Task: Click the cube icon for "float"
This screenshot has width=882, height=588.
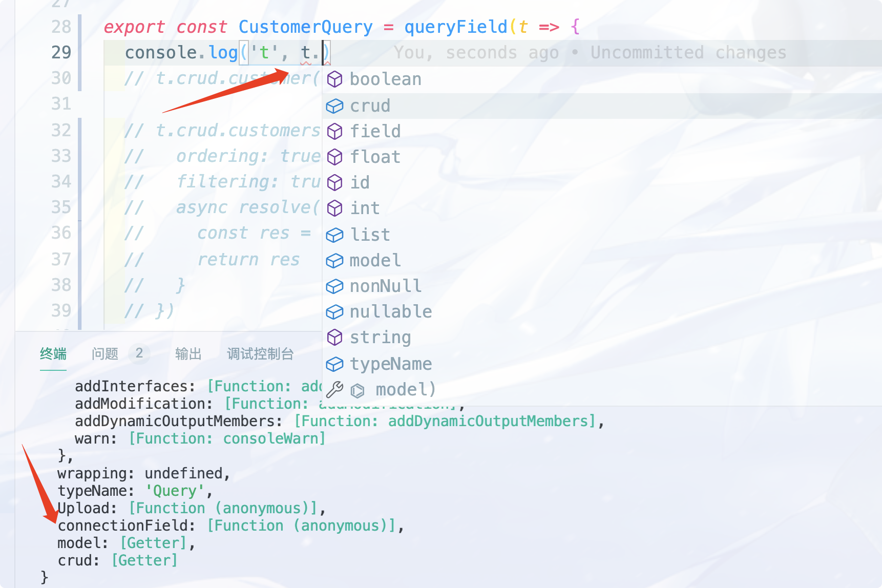Action: pyautogui.click(x=335, y=157)
